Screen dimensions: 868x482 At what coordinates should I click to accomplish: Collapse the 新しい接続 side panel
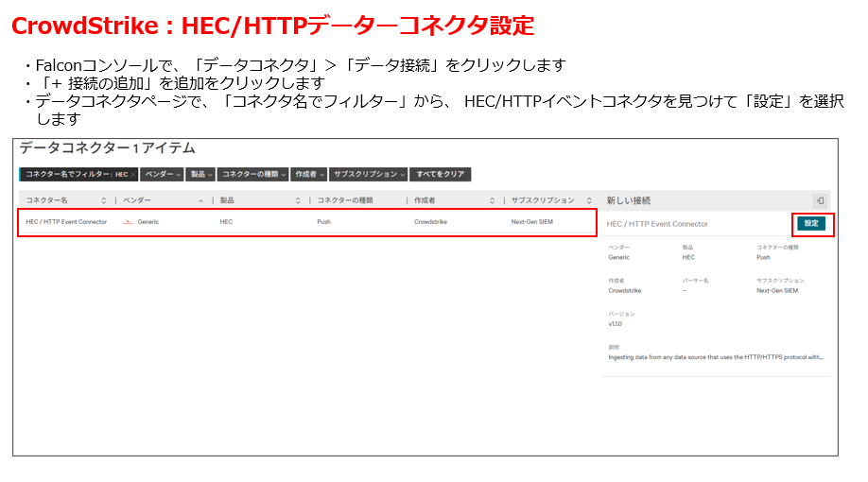click(820, 200)
